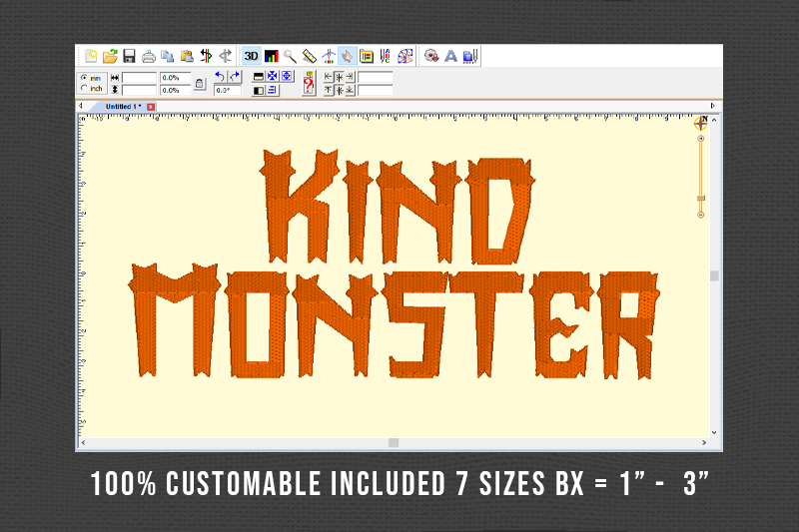The image size is (799, 532).
Task: Click the stitch fan pattern icon
Action: [x=405, y=56]
